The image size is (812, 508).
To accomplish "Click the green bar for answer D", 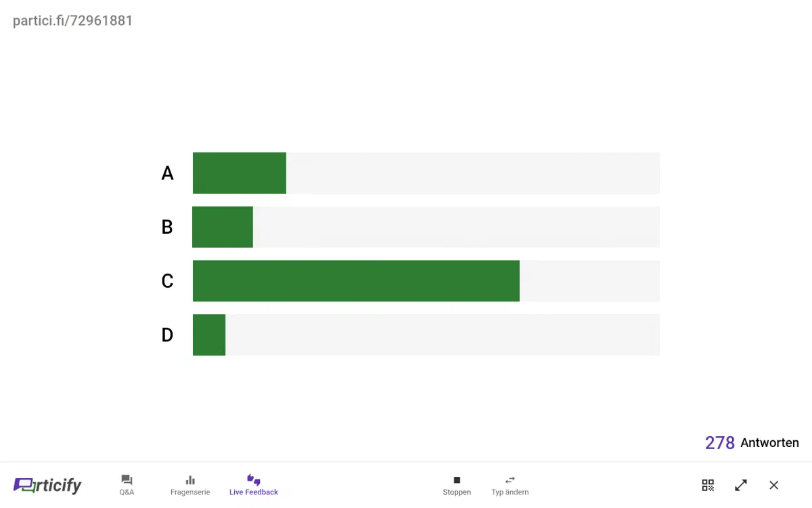I will (x=209, y=335).
